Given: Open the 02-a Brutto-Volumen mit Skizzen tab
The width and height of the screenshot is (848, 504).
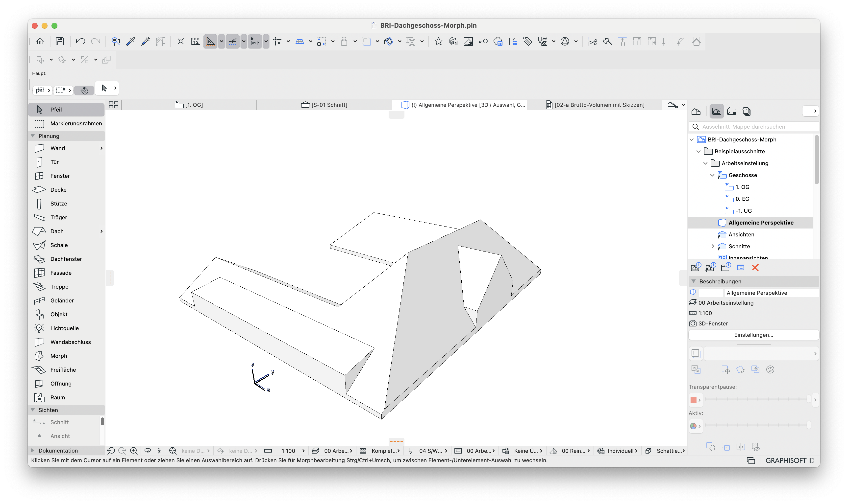Looking at the screenshot, I should click(x=595, y=105).
